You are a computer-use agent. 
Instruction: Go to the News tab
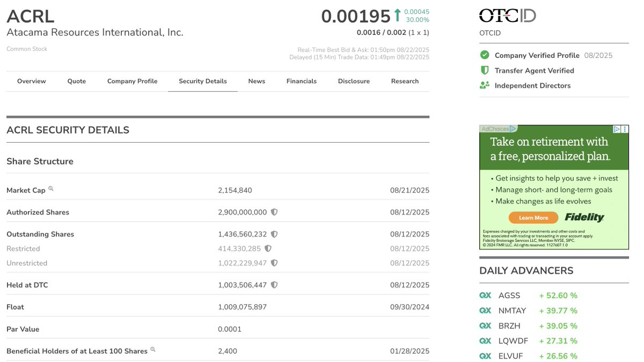pos(257,81)
